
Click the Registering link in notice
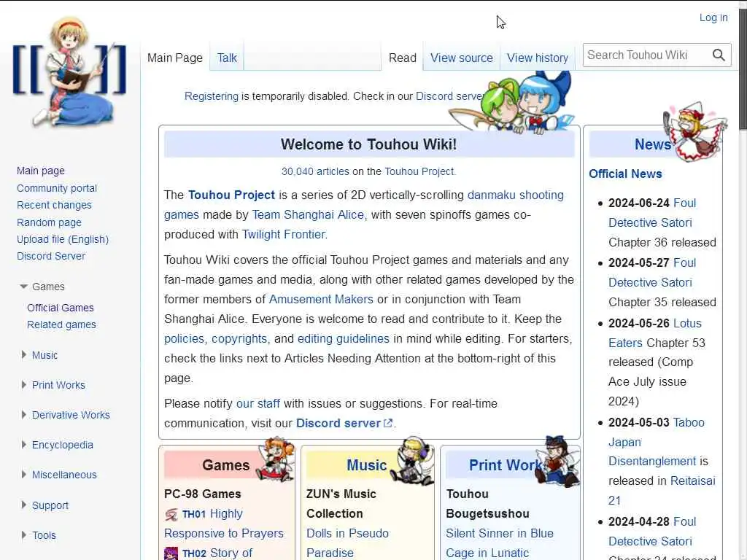pos(211,96)
